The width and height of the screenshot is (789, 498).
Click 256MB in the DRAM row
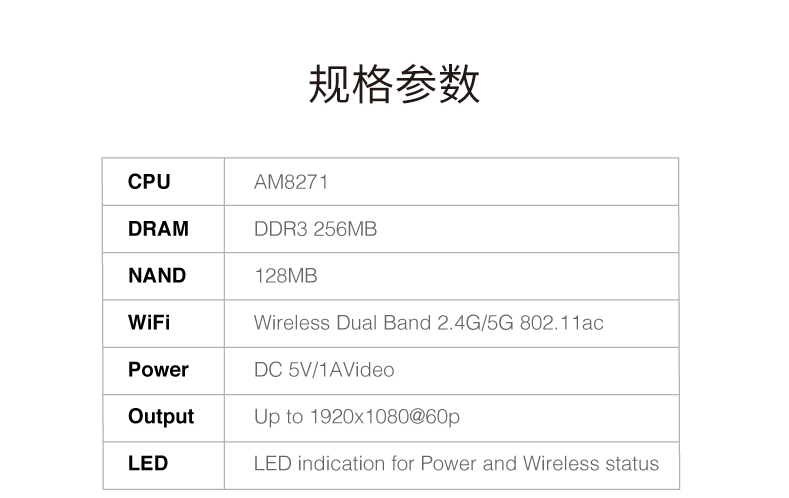(346, 229)
